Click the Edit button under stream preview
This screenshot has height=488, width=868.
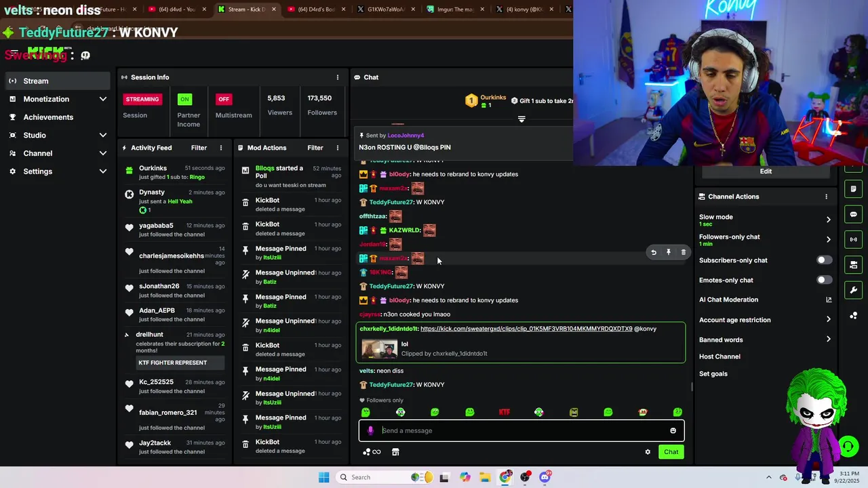(766, 171)
